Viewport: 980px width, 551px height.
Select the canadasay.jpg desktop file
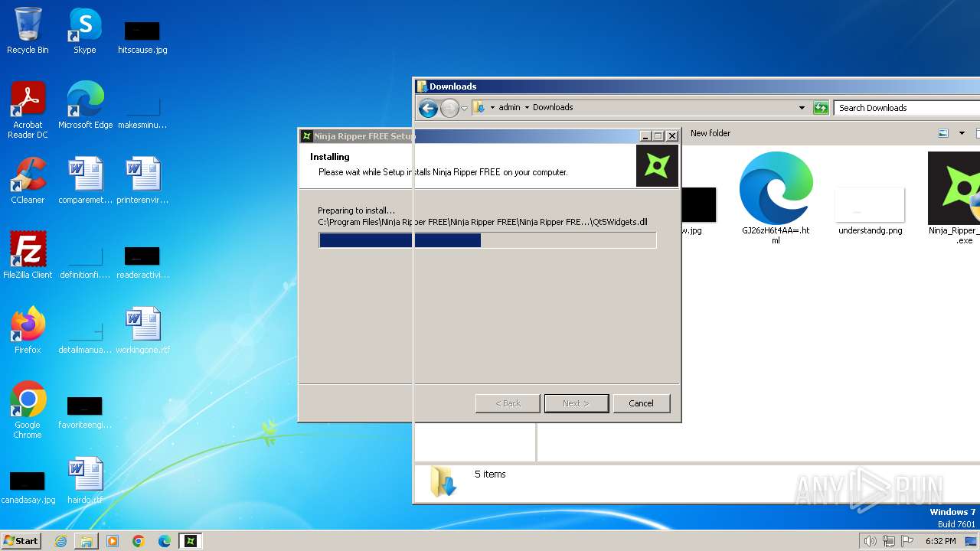point(28,487)
